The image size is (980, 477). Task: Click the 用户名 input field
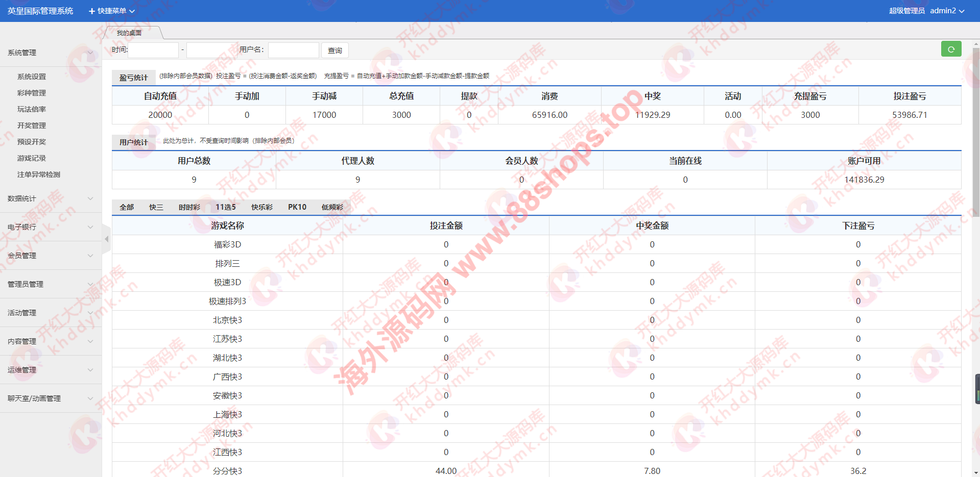(293, 50)
